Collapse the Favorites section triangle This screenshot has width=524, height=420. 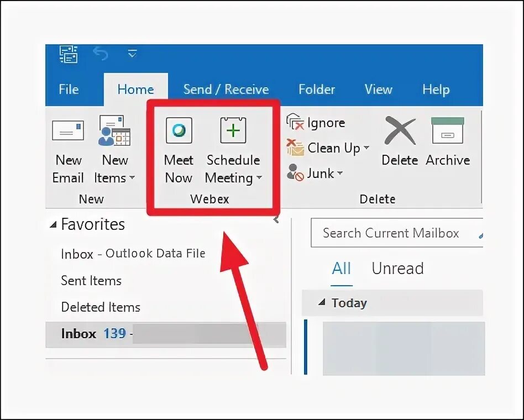(53, 225)
